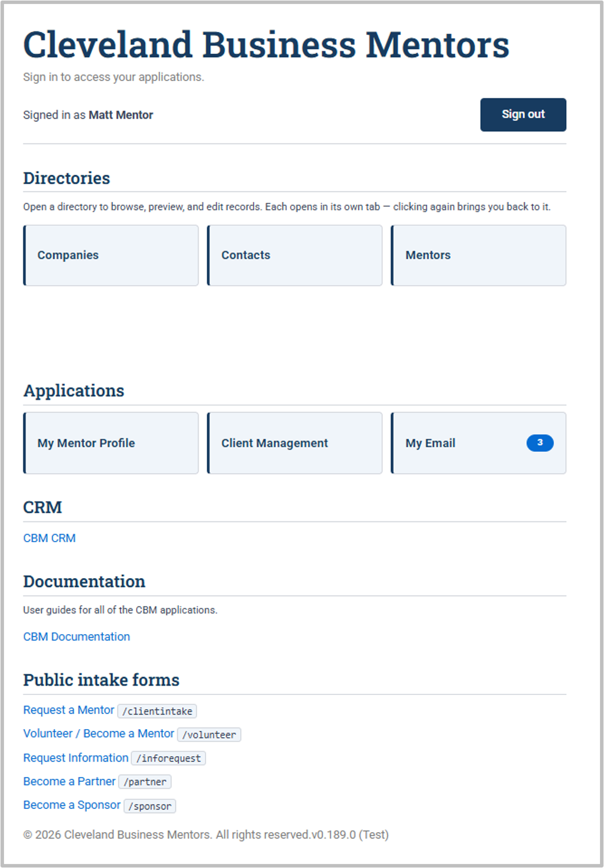Open the Become a Partner link
This screenshot has width=604, height=868.
pos(69,782)
